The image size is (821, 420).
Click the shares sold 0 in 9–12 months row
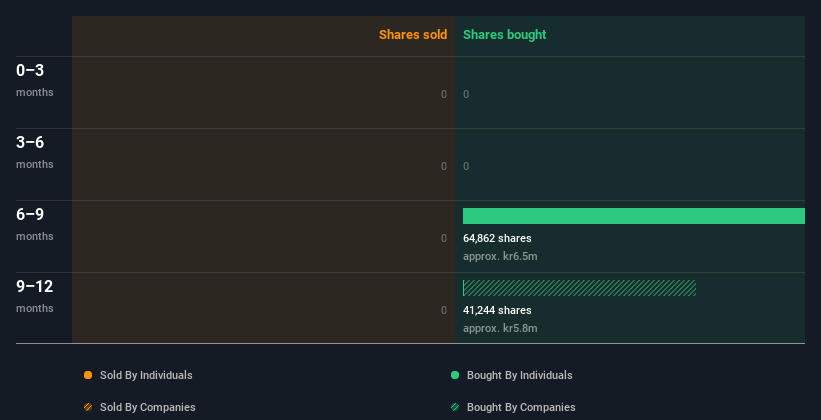coord(444,310)
